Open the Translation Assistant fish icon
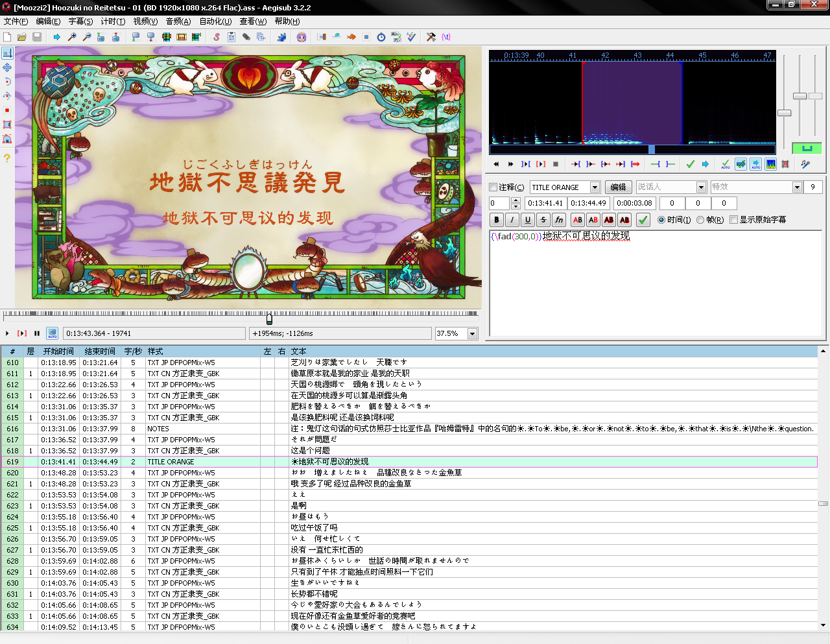Image resolution: width=830 pixels, height=644 pixels. click(351, 37)
